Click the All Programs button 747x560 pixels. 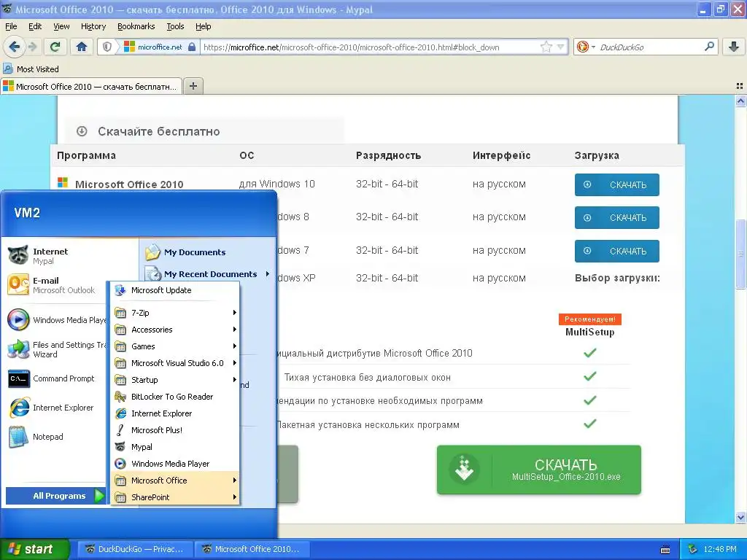click(x=55, y=496)
